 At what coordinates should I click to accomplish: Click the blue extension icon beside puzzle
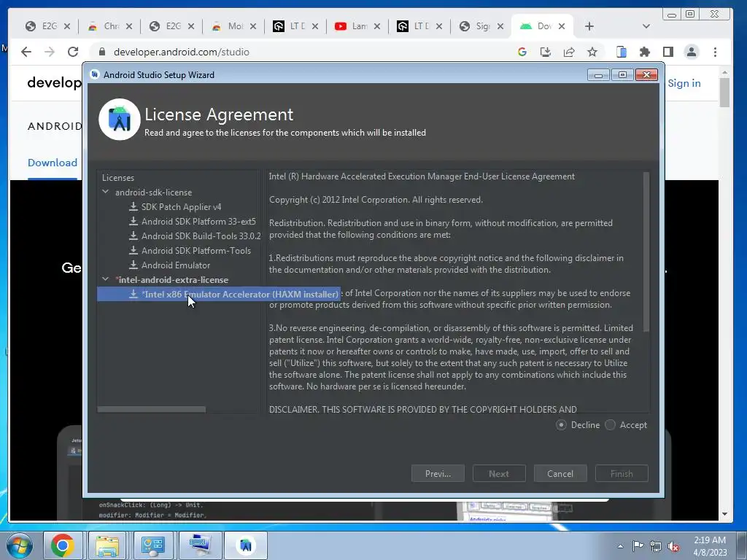pyautogui.click(x=622, y=52)
